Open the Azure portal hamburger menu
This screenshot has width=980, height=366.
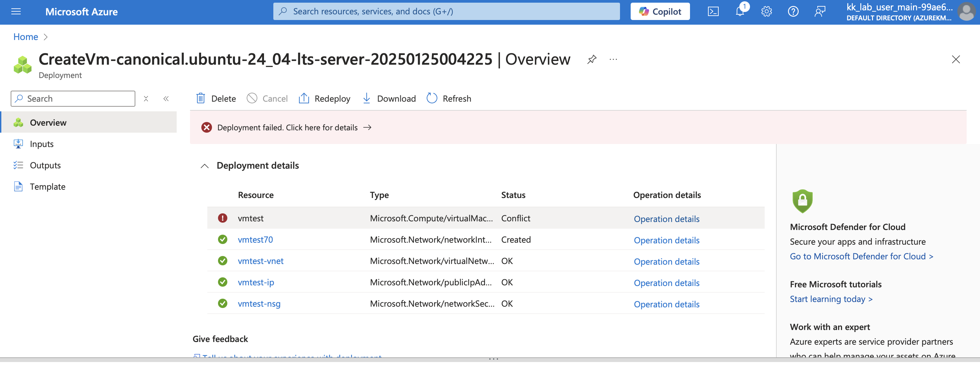(x=16, y=11)
